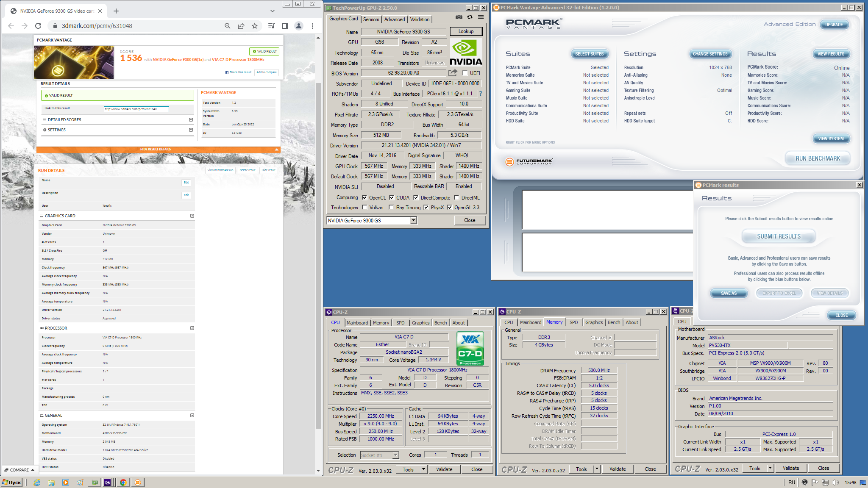Toggle the CUDA checkbox
The height and width of the screenshot is (488, 868).
(392, 197)
